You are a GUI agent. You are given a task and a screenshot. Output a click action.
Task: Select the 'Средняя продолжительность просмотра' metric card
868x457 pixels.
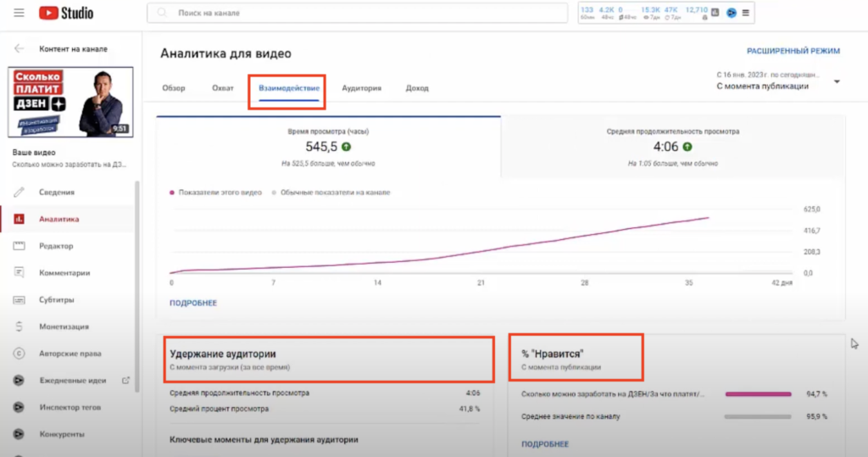coord(673,146)
